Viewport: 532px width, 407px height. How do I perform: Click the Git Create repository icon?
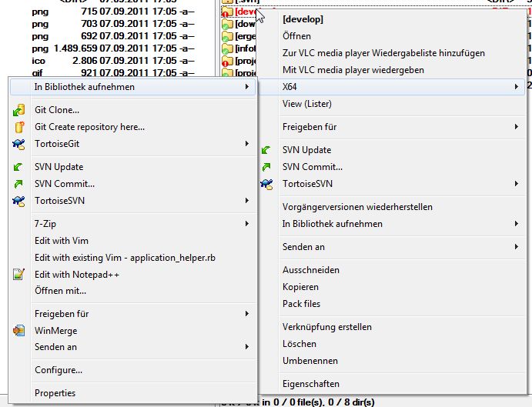point(19,127)
